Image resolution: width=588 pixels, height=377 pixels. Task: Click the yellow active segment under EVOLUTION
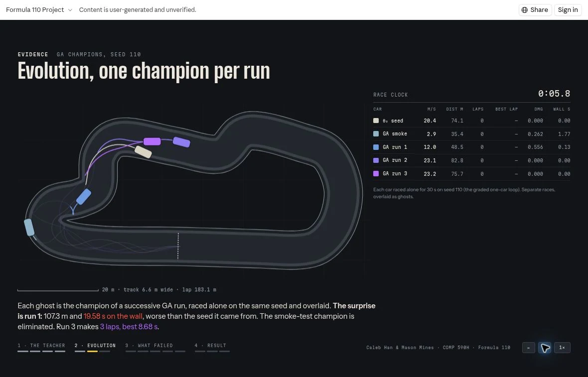click(92, 351)
